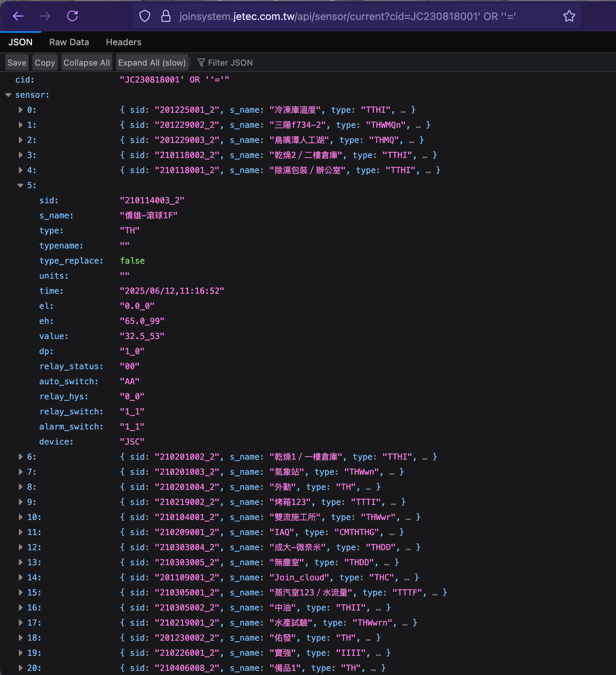
Task: Expand sensor item 18
Action: coord(21,638)
